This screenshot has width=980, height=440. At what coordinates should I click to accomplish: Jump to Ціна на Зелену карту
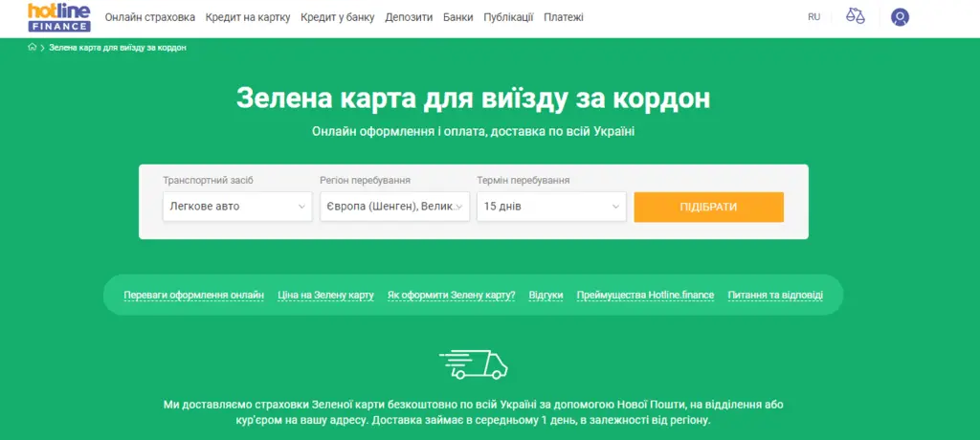325,296
